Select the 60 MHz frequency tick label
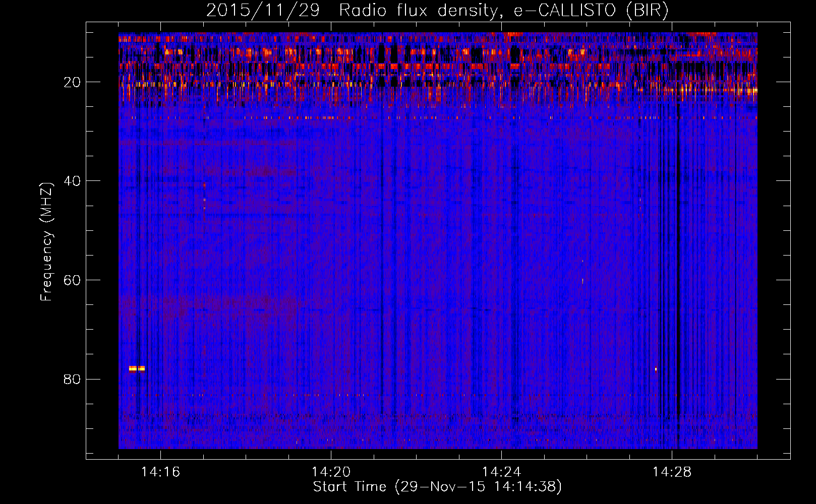Screen dimensions: 816x504 (x=73, y=280)
